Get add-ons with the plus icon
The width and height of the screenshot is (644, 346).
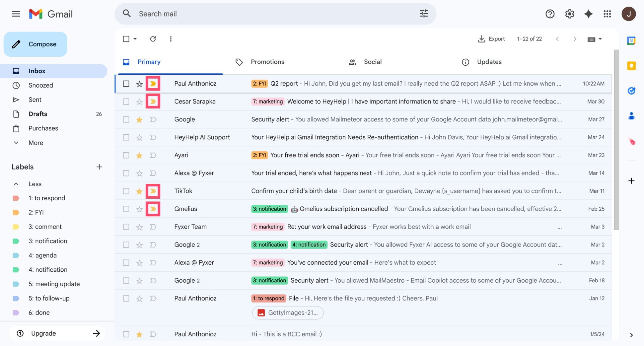(x=631, y=181)
